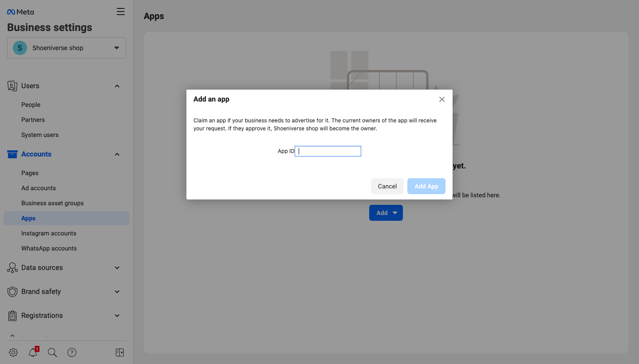Click Cancel in Add an app dialog

pyautogui.click(x=387, y=186)
